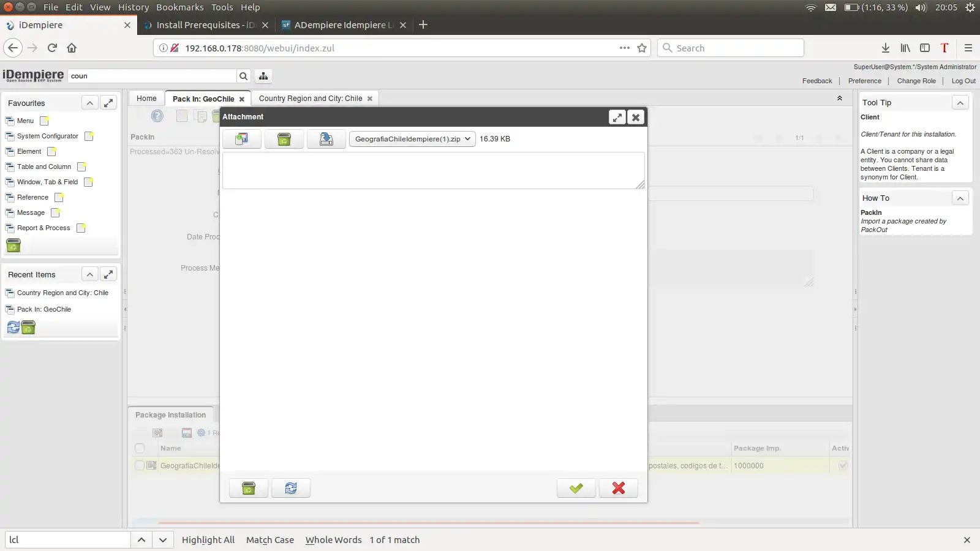Click the magnifier icon beside the 'coun' search
The image size is (980, 551).
[x=243, y=76]
